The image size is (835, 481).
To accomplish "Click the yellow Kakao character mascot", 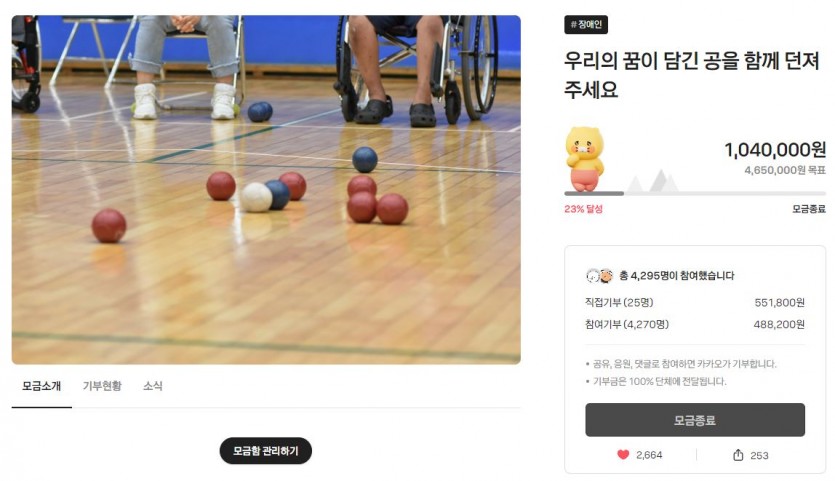I will tap(584, 159).
